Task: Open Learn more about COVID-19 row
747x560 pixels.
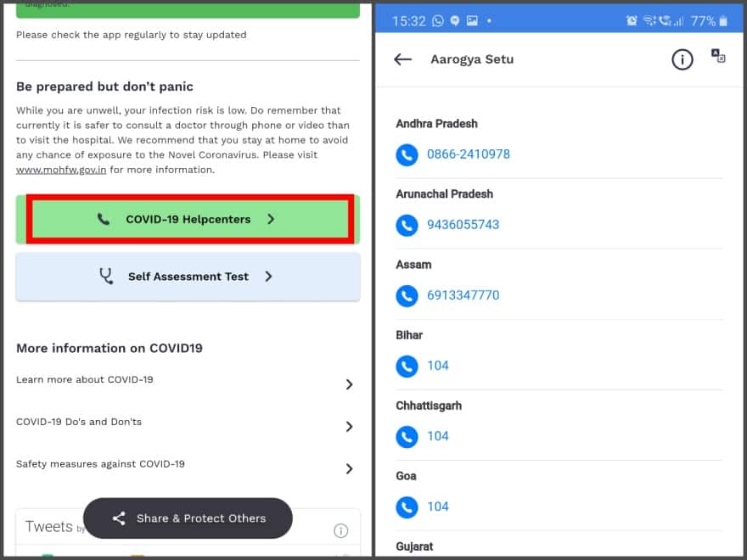Action: pyautogui.click(x=188, y=382)
